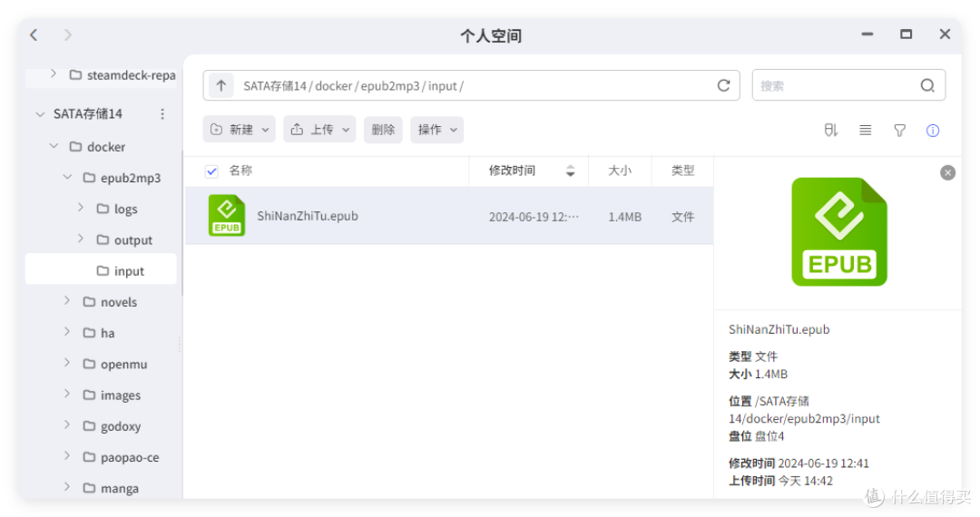Minimize the 个人空间 window
The width and height of the screenshot is (980, 517).
867,34
